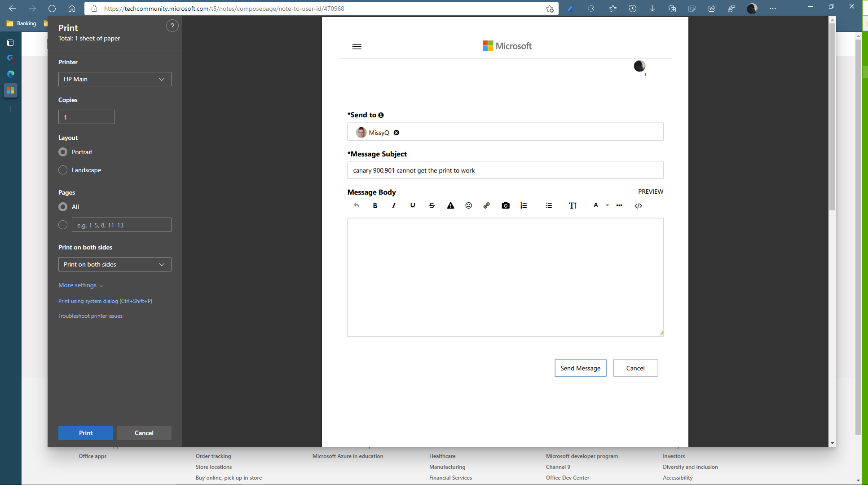Click the Send Message button

click(580, 368)
